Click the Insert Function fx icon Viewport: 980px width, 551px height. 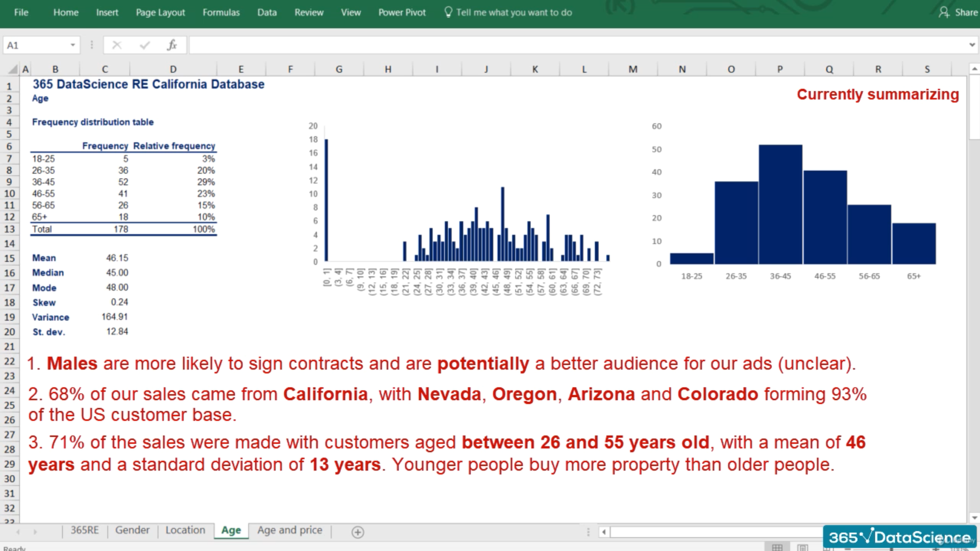point(172,45)
